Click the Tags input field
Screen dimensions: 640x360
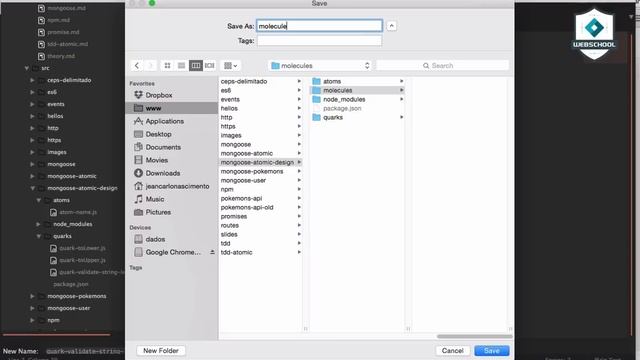[x=319, y=41]
